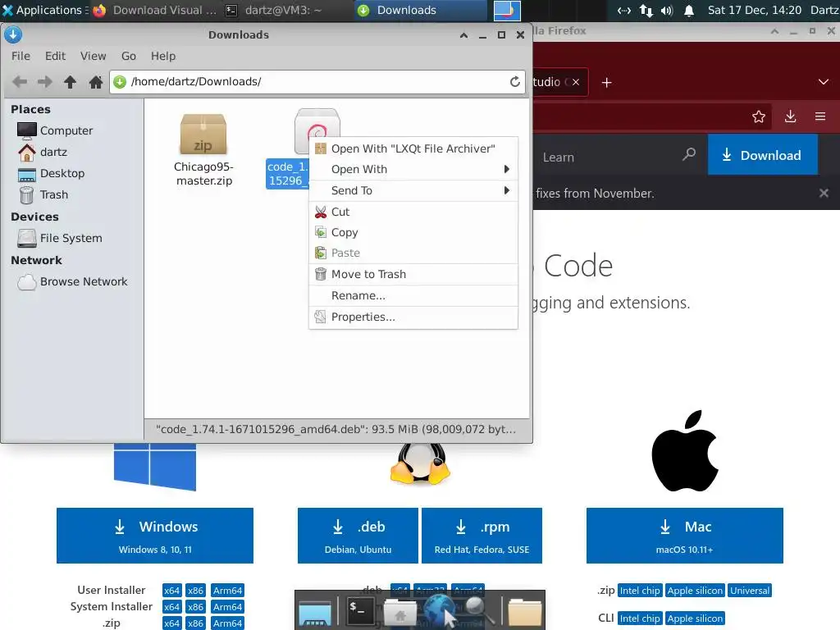Image resolution: width=840 pixels, height=630 pixels.
Task: Open web browser from the dock
Action: (441, 610)
